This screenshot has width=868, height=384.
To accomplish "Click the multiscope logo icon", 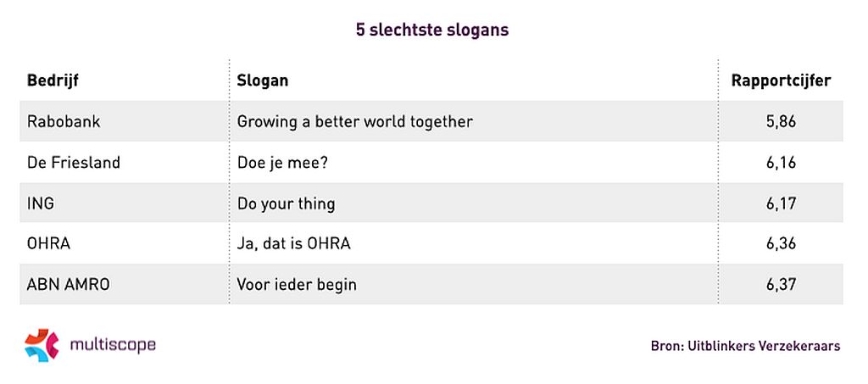I will point(42,344).
